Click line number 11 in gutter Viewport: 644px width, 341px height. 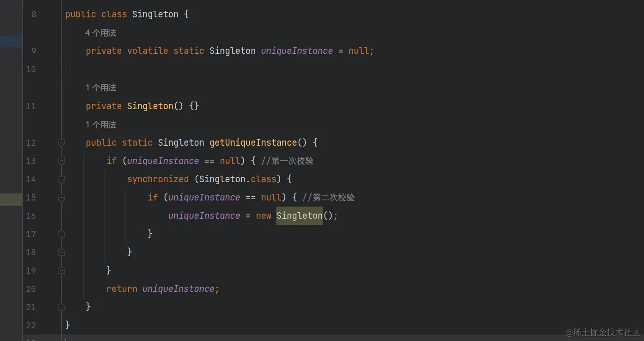pos(31,106)
